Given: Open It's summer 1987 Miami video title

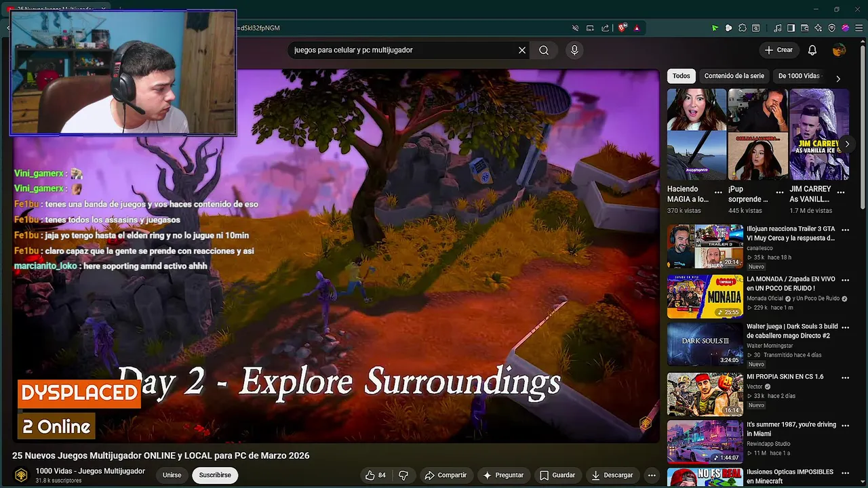Looking at the screenshot, I should point(791,429).
